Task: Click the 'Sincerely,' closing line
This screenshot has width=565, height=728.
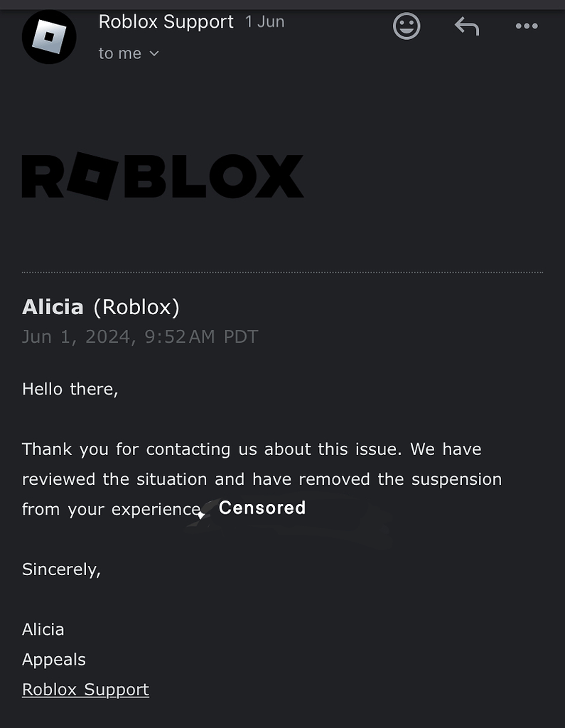Action: [61, 569]
